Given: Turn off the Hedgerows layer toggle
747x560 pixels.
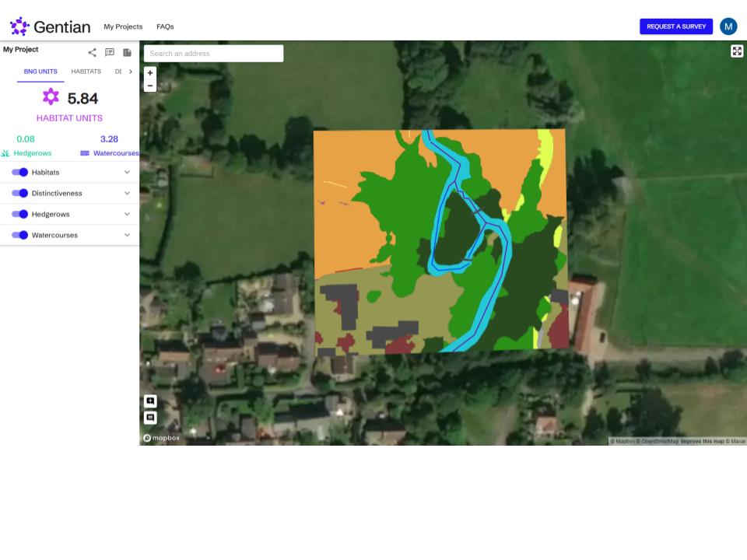Looking at the screenshot, I should tap(20, 215).
